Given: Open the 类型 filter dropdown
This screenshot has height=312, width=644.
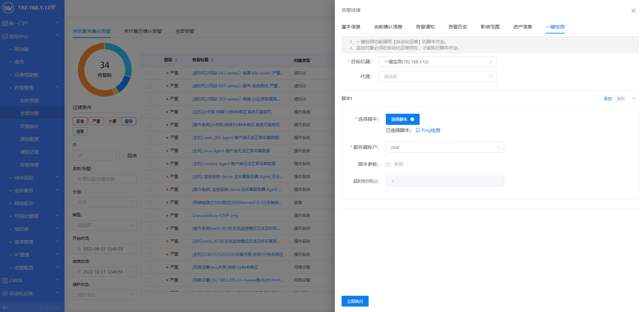Looking at the screenshot, I should 105,225.
